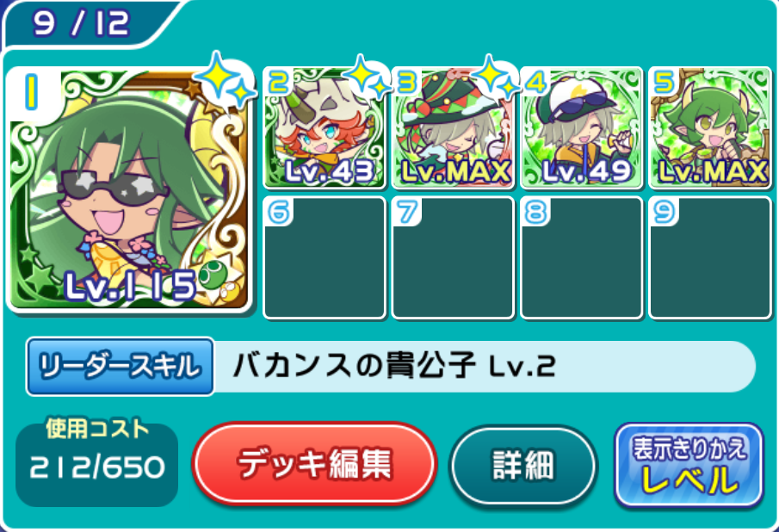Choose the Lv.MAX Christmas hat character card
This screenshot has width=779, height=532.
453,128
